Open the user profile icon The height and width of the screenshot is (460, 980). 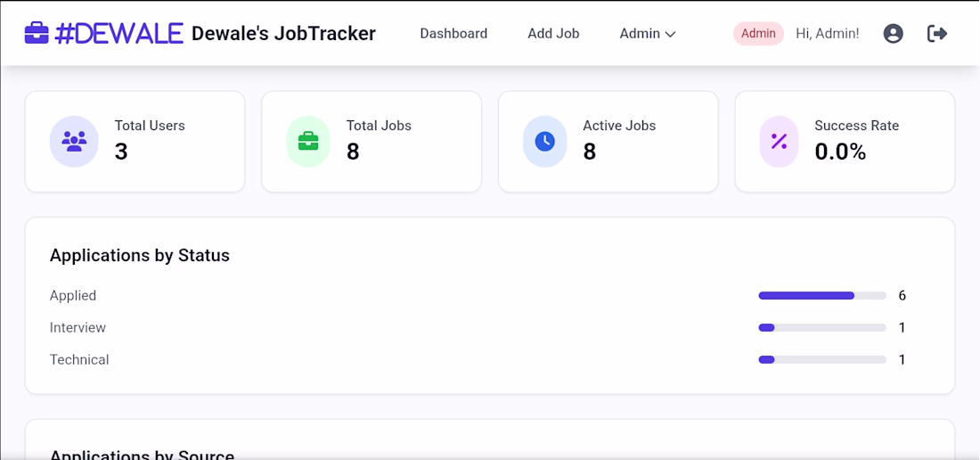click(893, 33)
